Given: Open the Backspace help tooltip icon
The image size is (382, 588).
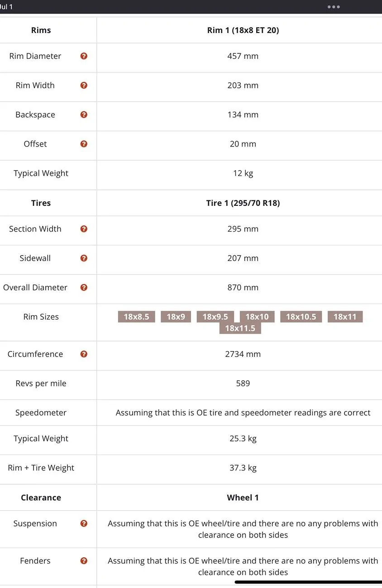Looking at the screenshot, I should coord(84,115).
